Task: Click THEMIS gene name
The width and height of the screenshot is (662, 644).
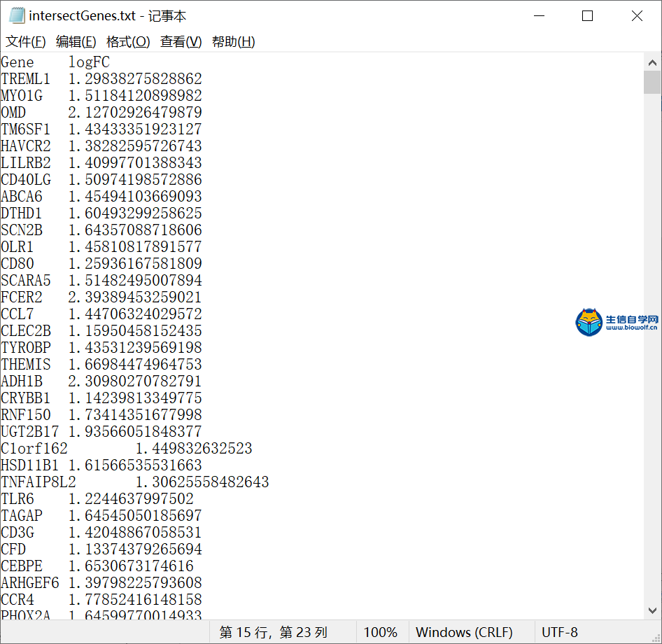Action: tap(26, 365)
